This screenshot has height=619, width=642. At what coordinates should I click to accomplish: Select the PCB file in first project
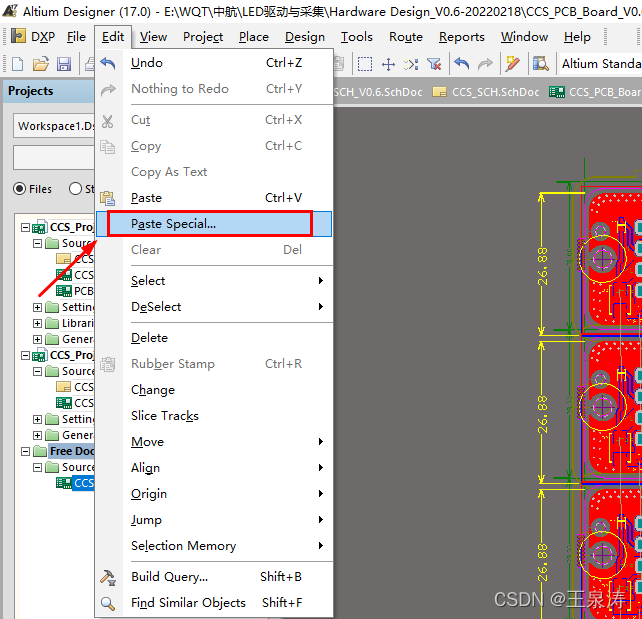(75, 291)
